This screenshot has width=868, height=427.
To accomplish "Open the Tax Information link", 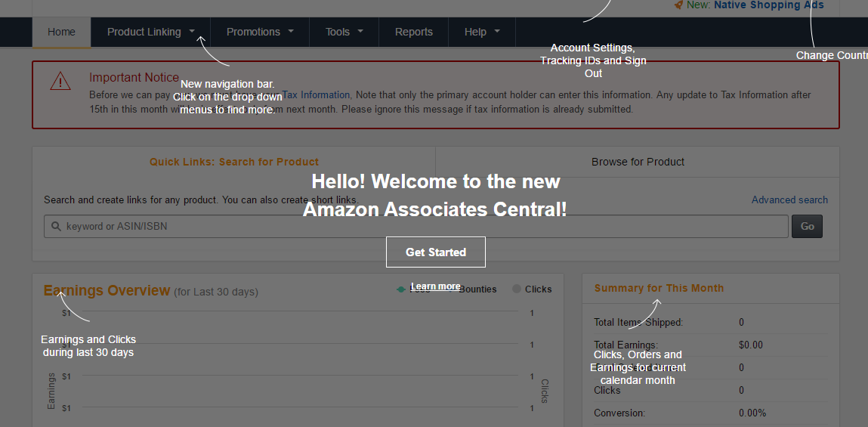I will [316, 94].
